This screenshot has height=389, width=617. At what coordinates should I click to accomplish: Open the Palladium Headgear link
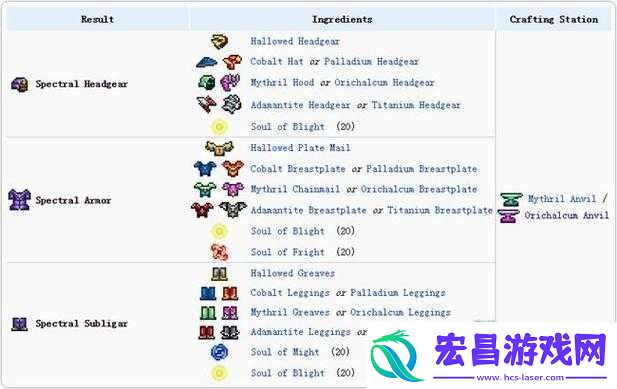[x=371, y=62]
